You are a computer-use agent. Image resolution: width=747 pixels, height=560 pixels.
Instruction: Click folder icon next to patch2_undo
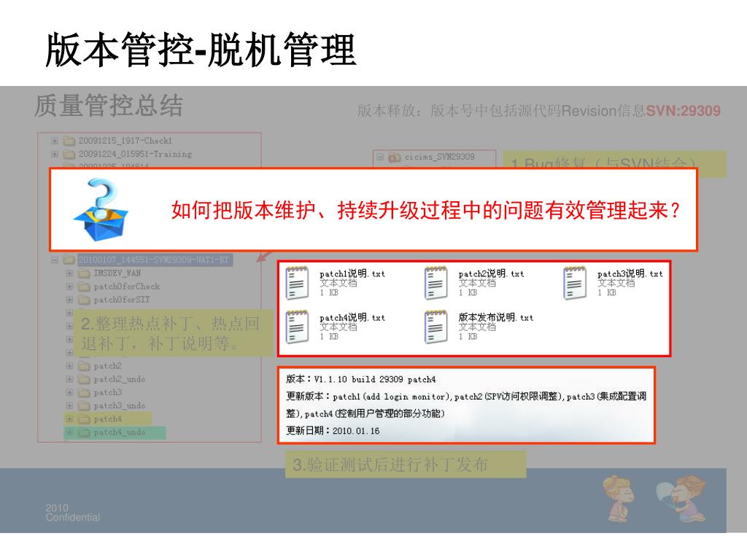[x=85, y=379]
